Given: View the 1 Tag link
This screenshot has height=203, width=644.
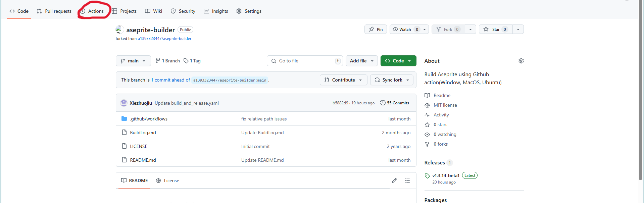Looking at the screenshot, I should tap(192, 61).
